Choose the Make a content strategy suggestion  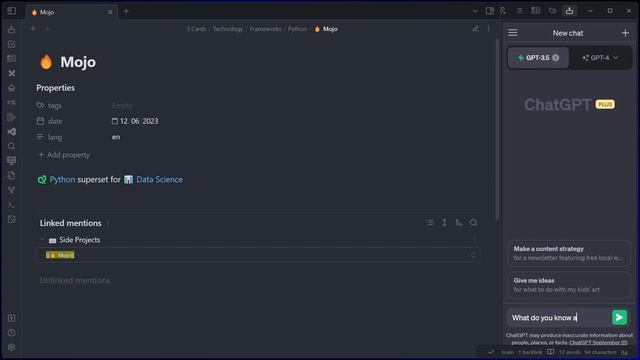(x=569, y=253)
